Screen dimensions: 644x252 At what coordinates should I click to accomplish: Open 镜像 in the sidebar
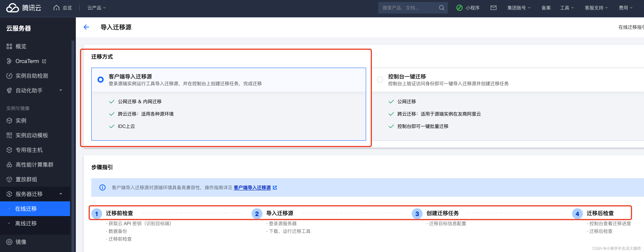[x=21, y=242]
